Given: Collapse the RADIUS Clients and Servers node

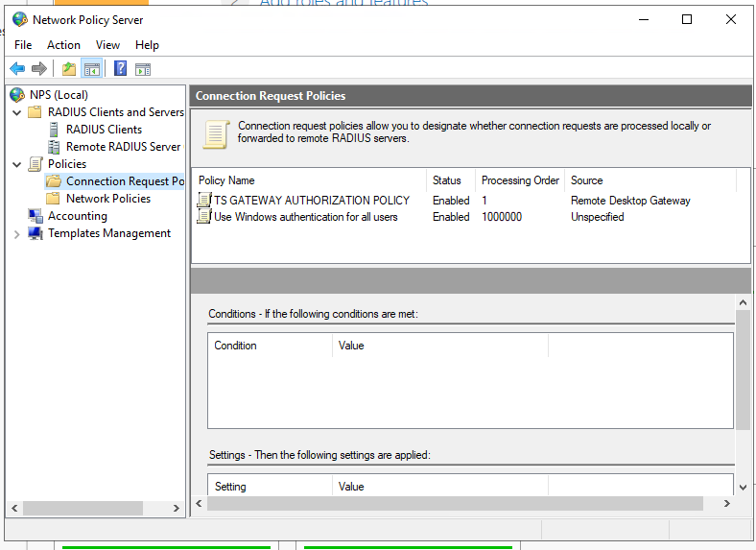Looking at the screenshot, I should point(17,112).
